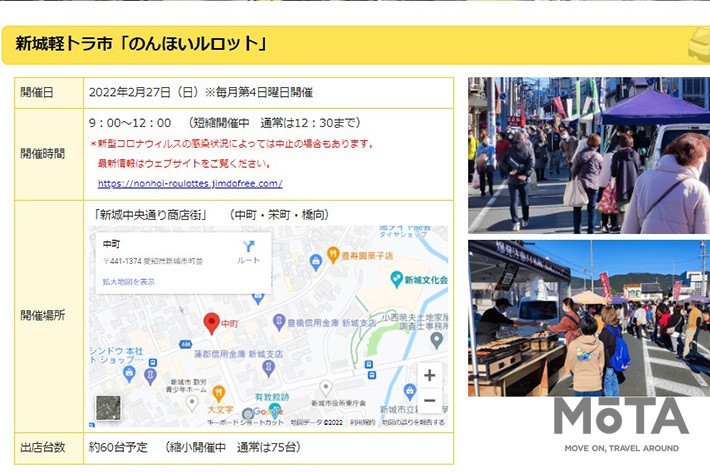710x473 pixels.
Task: Click the 新城市役所東庁舎 gray pin
Action: click(326, 388)
